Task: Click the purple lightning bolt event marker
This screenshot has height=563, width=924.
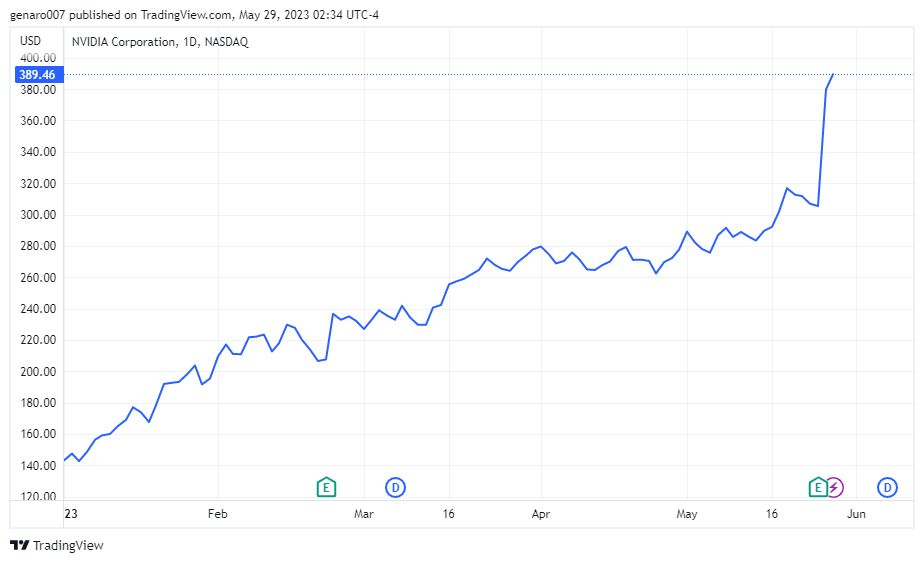Action: point(834,487)
